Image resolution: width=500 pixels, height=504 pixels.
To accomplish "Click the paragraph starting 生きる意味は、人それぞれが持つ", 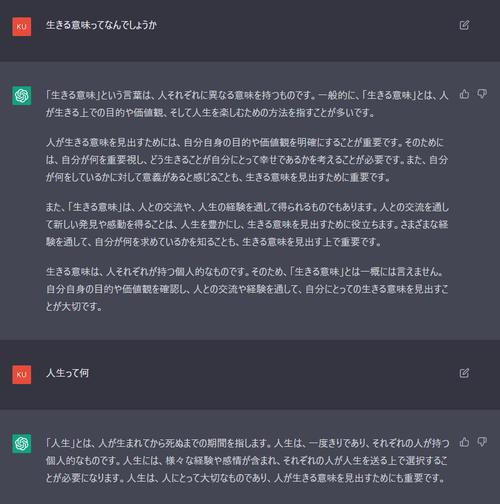I will click(x=247, y=289).
